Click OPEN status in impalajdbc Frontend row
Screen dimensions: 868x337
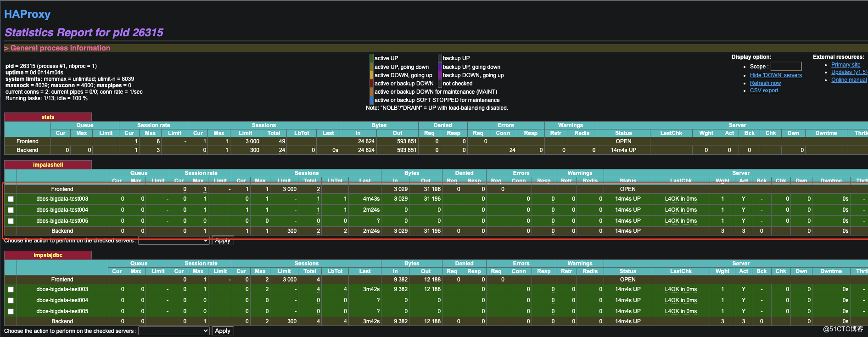(628, 280)
